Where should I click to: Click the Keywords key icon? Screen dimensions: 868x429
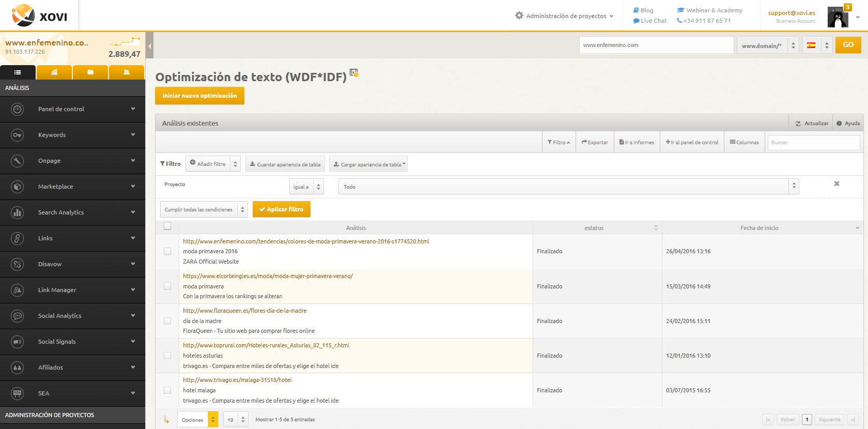[x=18, y=135]
